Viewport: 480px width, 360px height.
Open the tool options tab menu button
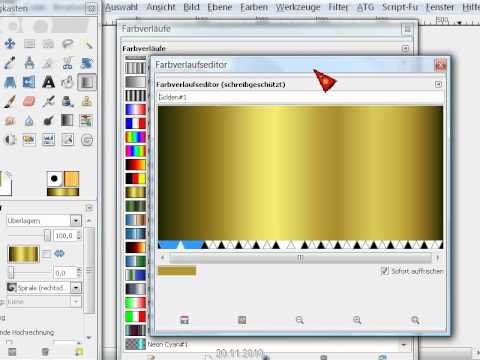click(89, 208)
